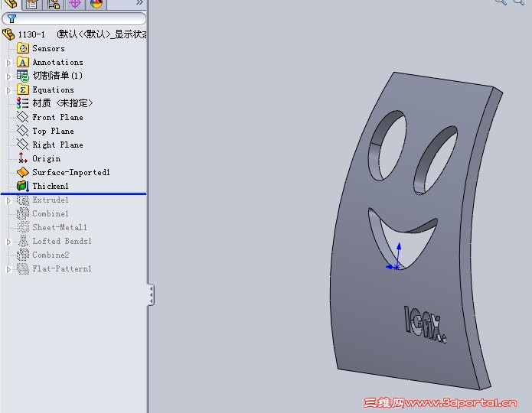Show more manager tabs with the chevron
This screenshot has width=532, height=413.
coord(139,3)
